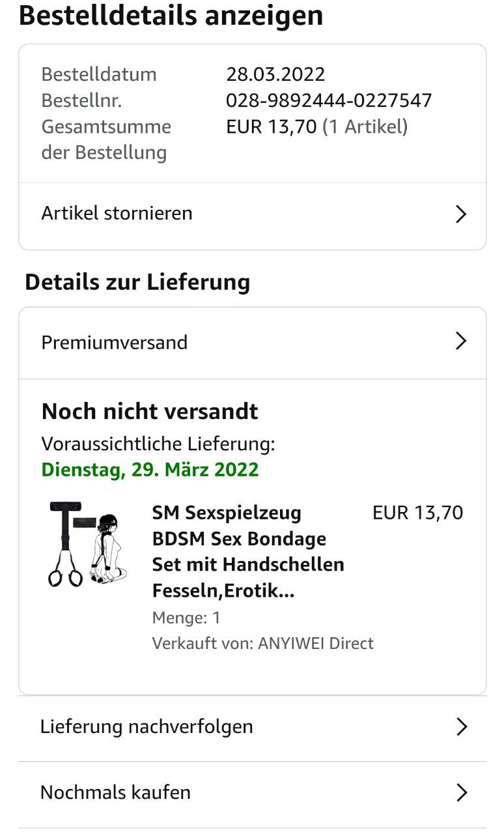This screenshot has height=834, width=504.
Task: Track delivery via Lieferung nachverfolgen
Action: [147, 727]
